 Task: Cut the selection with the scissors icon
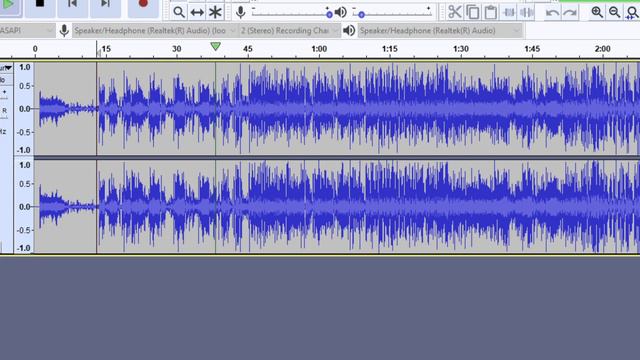[x=454, y=12]
